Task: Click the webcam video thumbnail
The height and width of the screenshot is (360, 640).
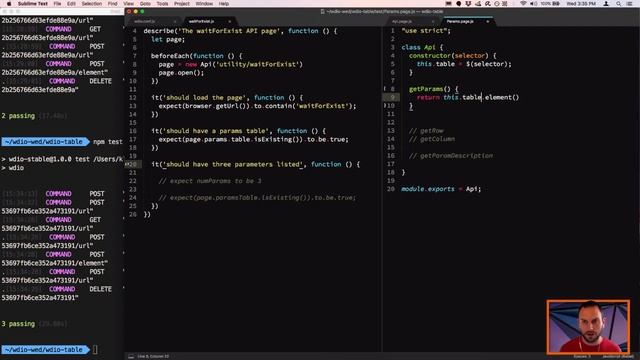Action: [x=588, y=327]
